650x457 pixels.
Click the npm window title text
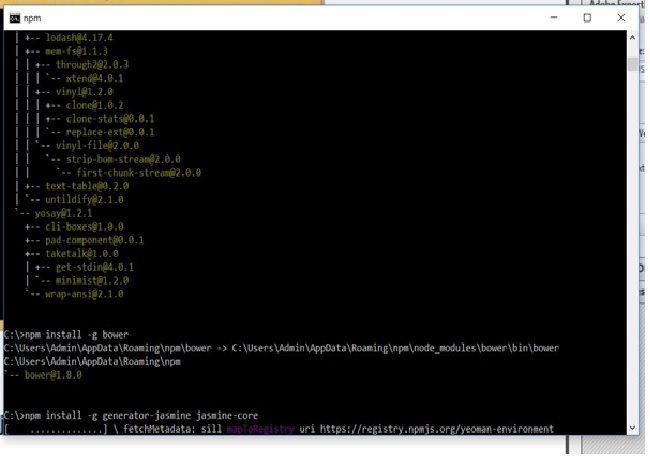(32, 18)
